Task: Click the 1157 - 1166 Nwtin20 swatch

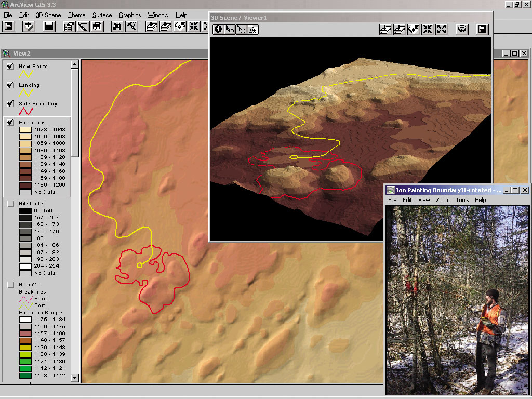Action: pos(25,334)
